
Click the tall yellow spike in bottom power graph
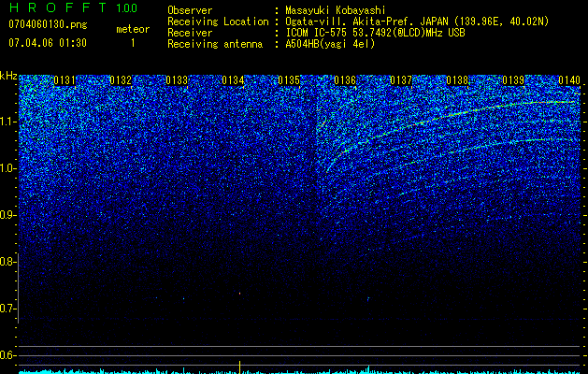click(x=239, y=367)
